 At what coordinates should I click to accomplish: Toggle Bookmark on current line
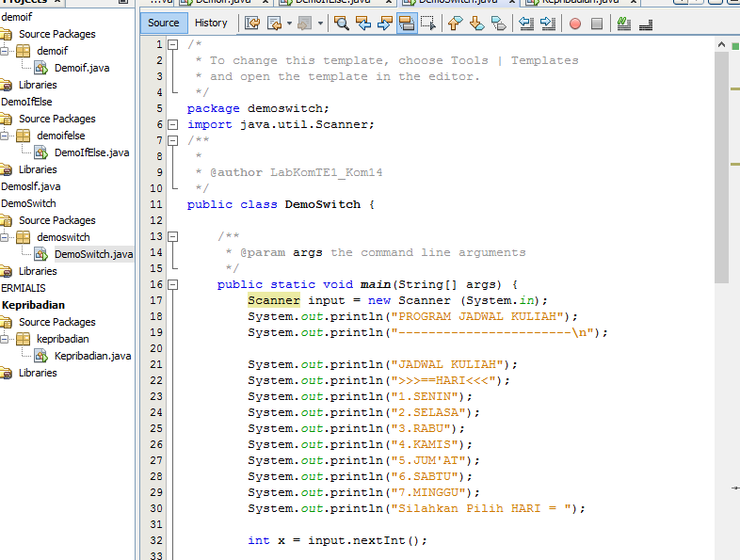tap(498, 23)
